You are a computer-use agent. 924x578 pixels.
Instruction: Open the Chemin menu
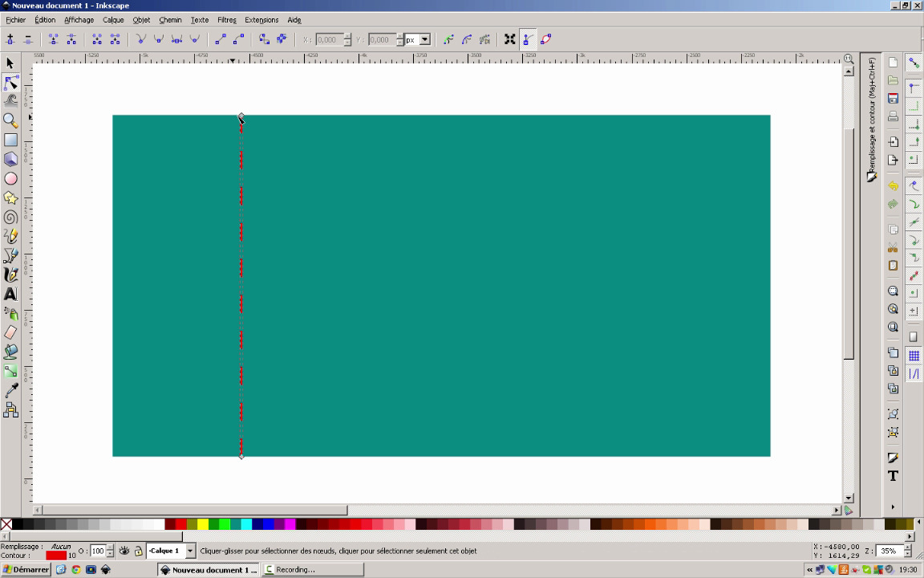click(170, 20)
